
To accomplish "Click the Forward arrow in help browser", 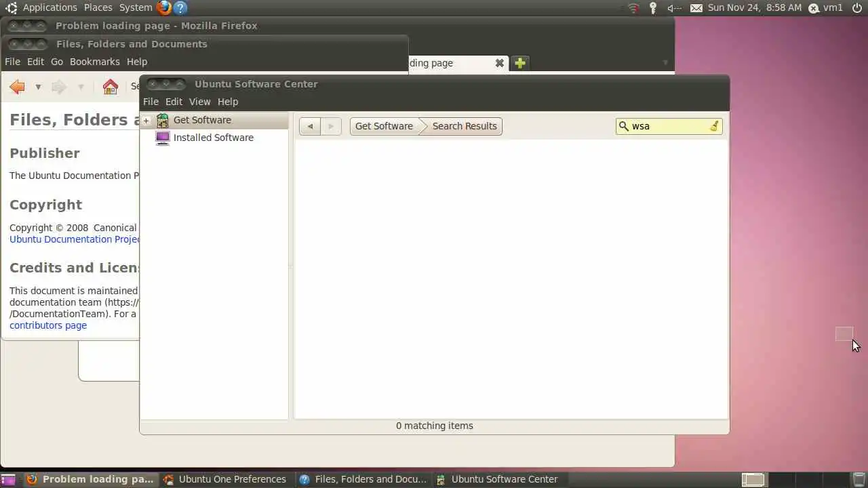I will click(x=59, y=87).
